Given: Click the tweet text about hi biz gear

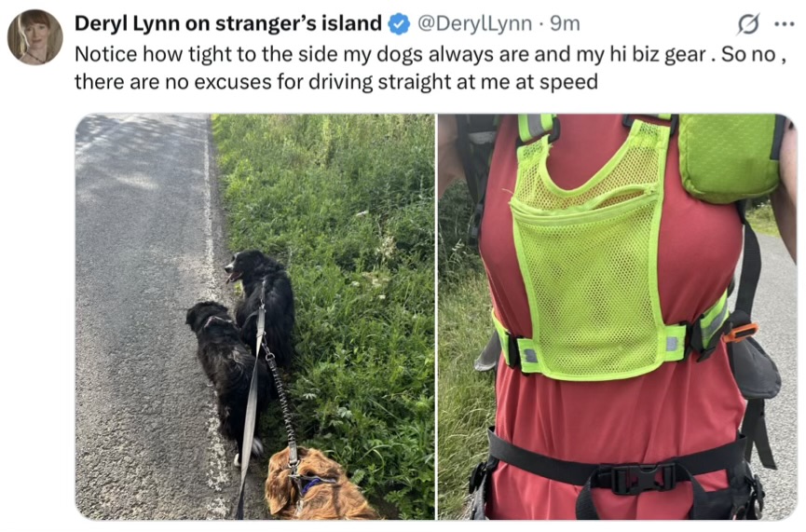Looking at the screenshot, I should [x=430, y=68].
